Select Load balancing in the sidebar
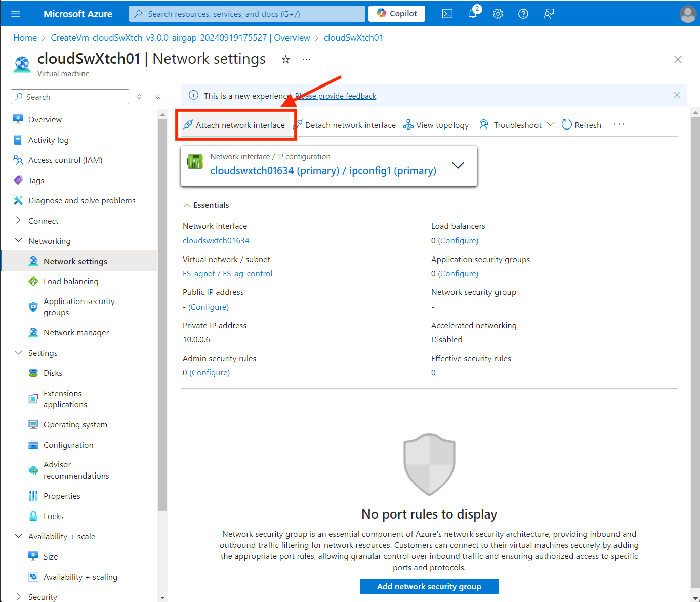This screenshot has height=602, width=700. coord(71,281)
